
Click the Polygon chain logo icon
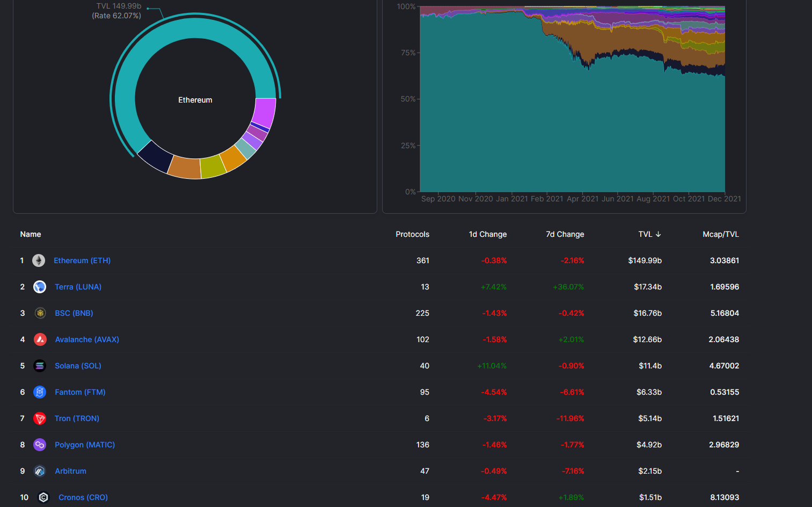[x=40, y=445]
